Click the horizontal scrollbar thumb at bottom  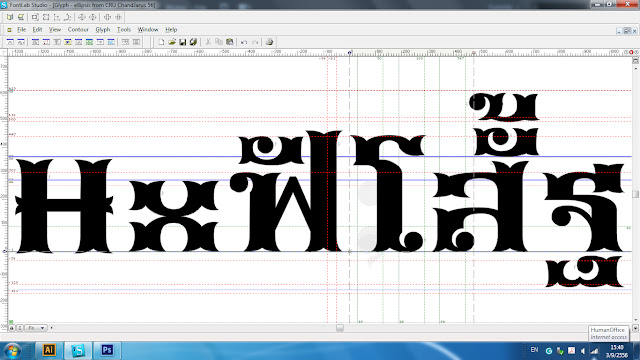tap(340, 328)
